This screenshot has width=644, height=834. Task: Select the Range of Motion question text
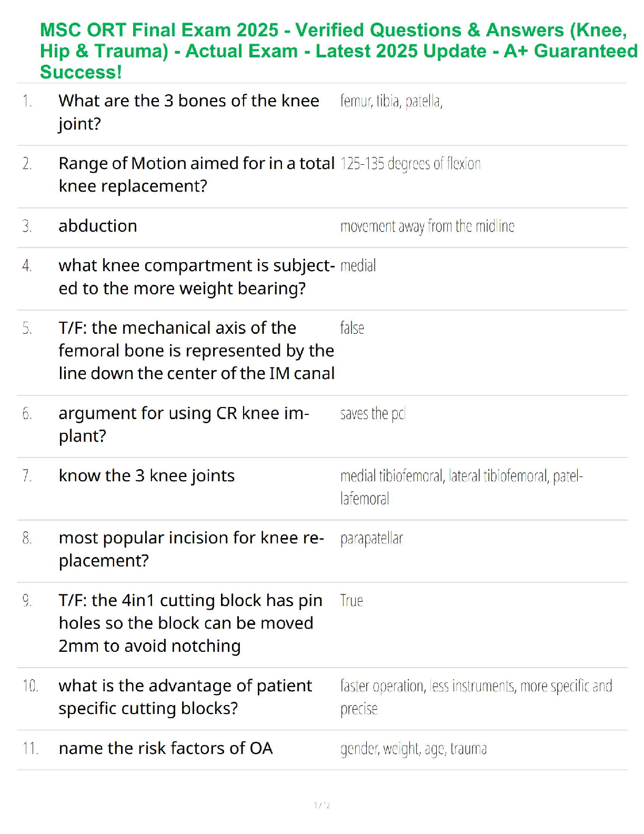tap(196, 174)
